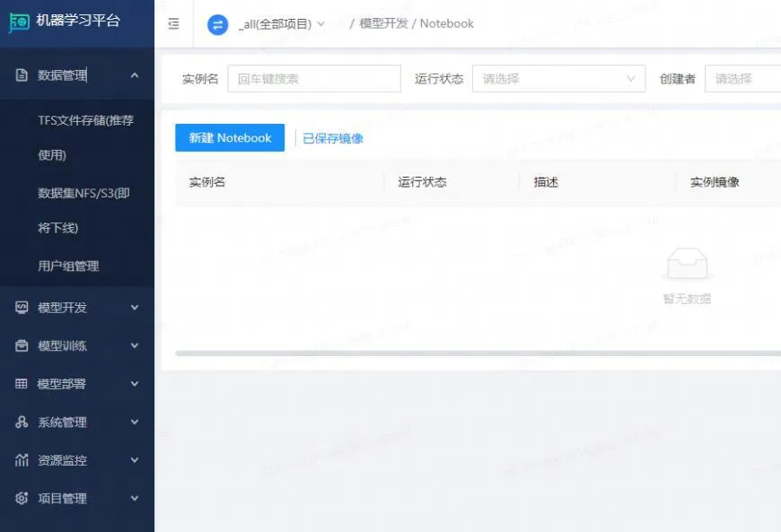Collapse the 数据管理 menu section
The height and width of the screenshot is (532, 781).
(x=135, y=75)
